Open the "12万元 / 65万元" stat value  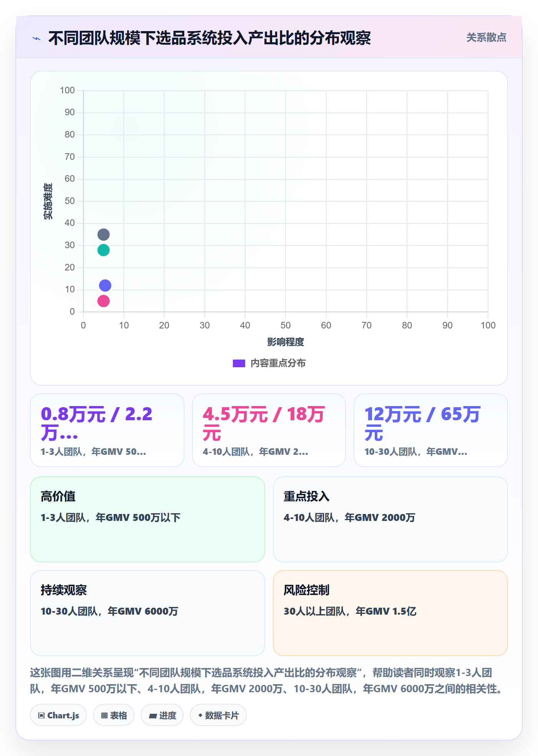click(x=422, y=424)
